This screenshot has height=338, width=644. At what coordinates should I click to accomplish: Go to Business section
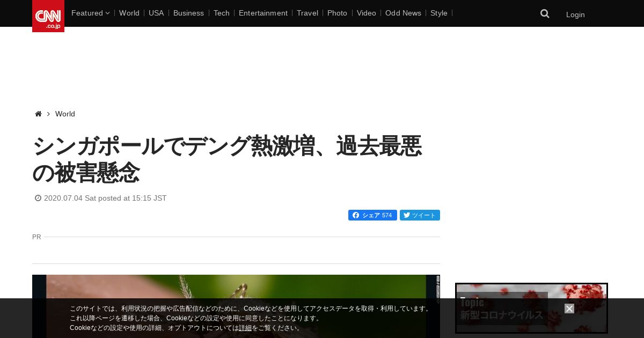pyautogui.click(x=188, y=13)
